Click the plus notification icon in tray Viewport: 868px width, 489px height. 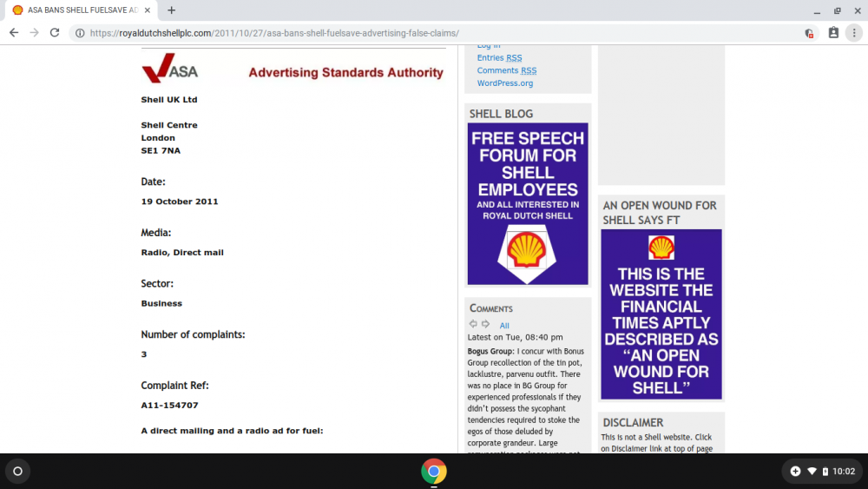click(795, 472)
